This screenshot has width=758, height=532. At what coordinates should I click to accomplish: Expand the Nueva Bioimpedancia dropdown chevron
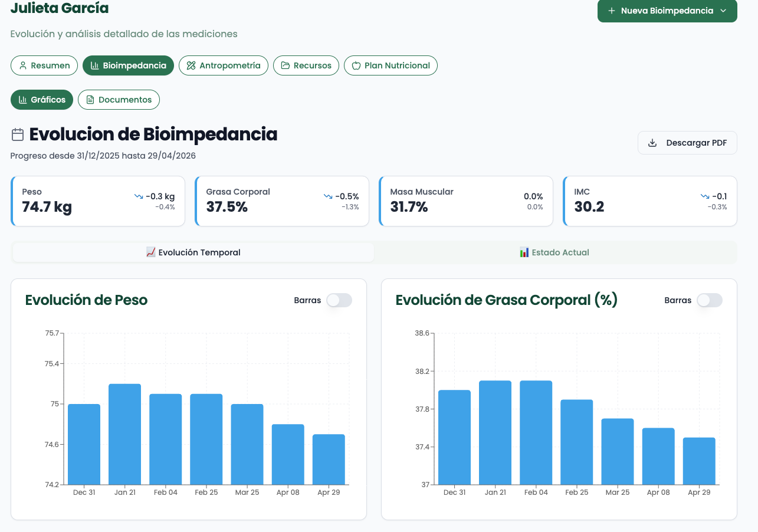click(723, 11)
